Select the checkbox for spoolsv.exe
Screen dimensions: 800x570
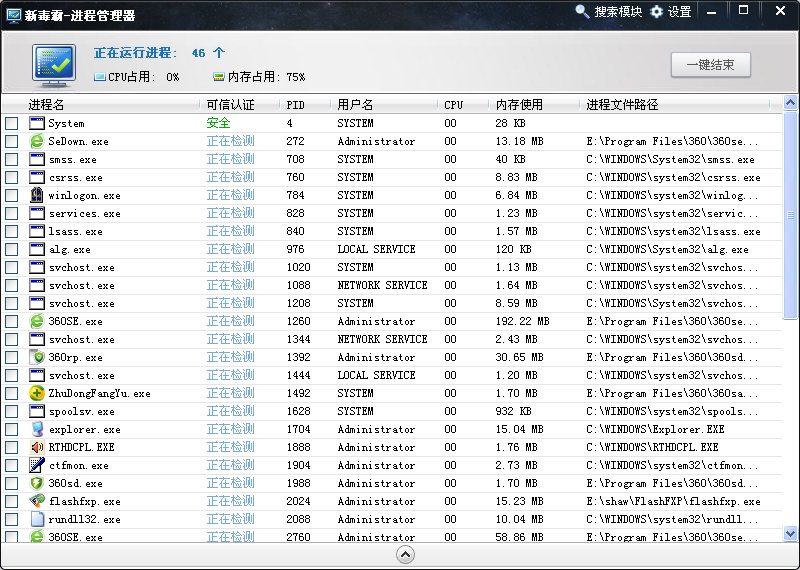(x=12, y=411)
